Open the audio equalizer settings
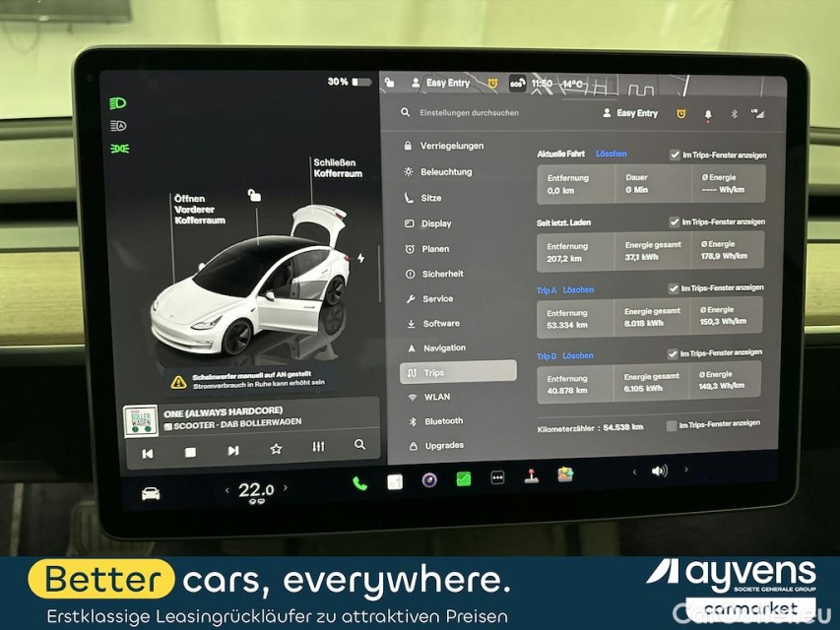This screenshot has width=840, height=630. 318,446
